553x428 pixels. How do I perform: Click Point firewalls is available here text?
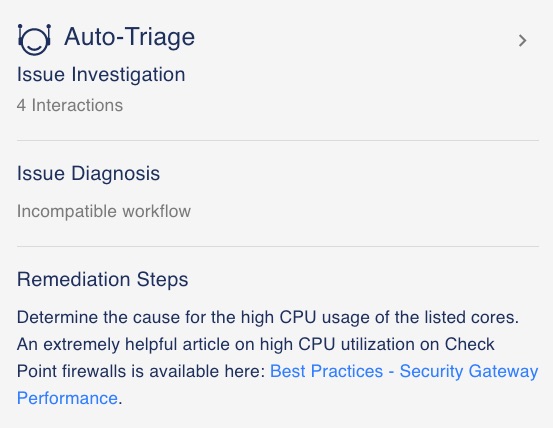tap(141, 372)
